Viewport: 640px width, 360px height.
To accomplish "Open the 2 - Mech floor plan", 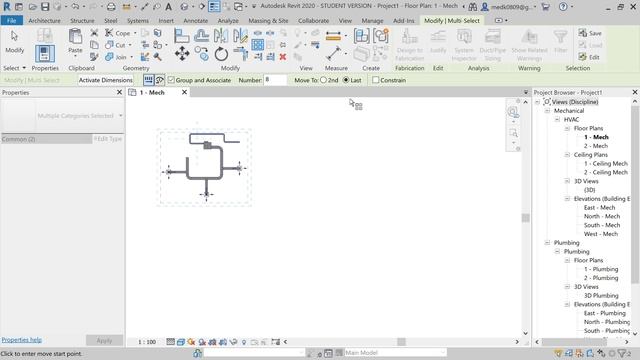I will point(596,146).
